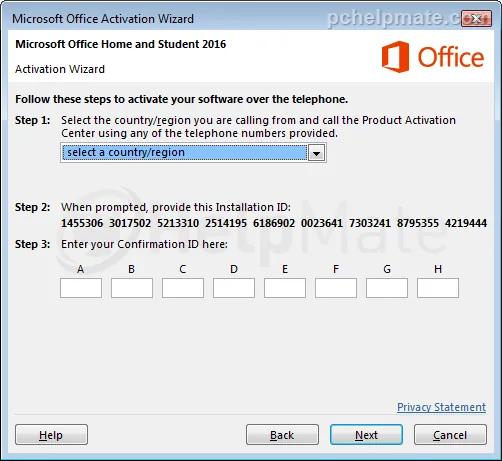The height and width of the screenshot is (461, 502).
Task: Click Confirmation ID box B
Action: click(x=132, y=288)
